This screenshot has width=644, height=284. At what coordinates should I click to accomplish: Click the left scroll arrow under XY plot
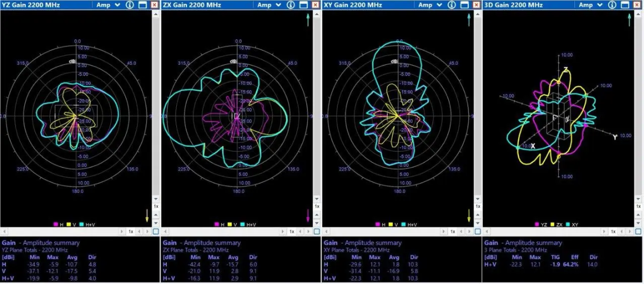(x=326, y=231)
